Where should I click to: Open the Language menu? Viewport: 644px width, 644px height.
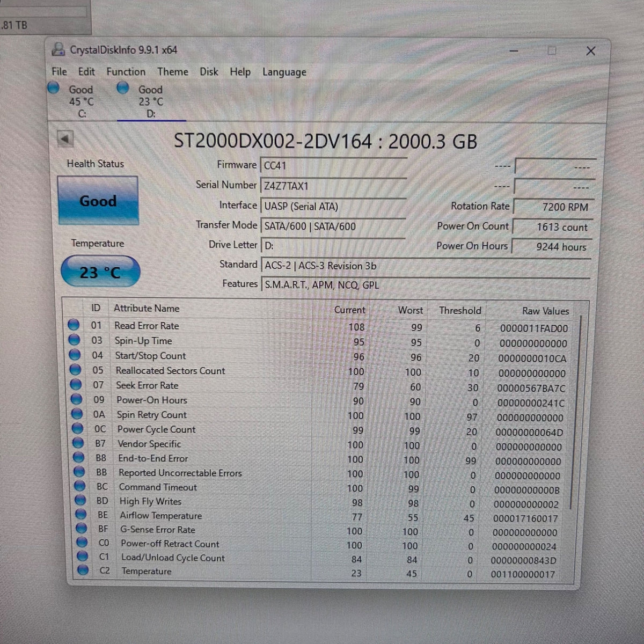284,72
